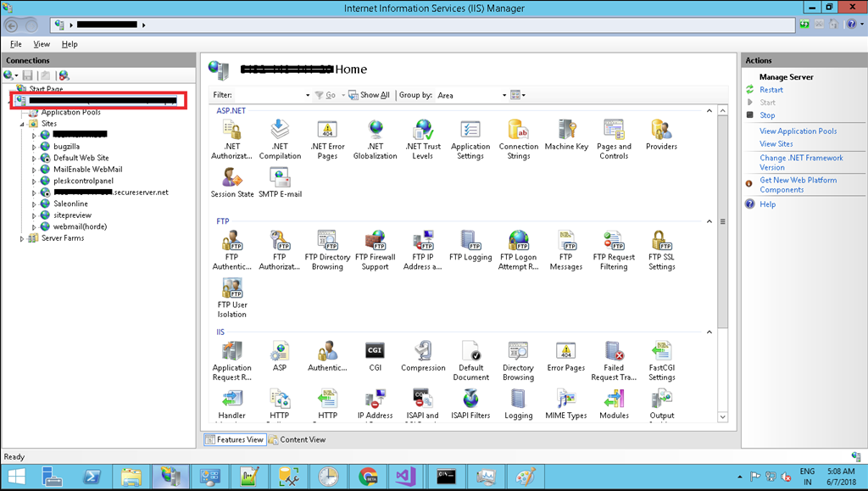Open .NET Error Pages feature
The width and height of the screenshot is (868, 491).
327,139
